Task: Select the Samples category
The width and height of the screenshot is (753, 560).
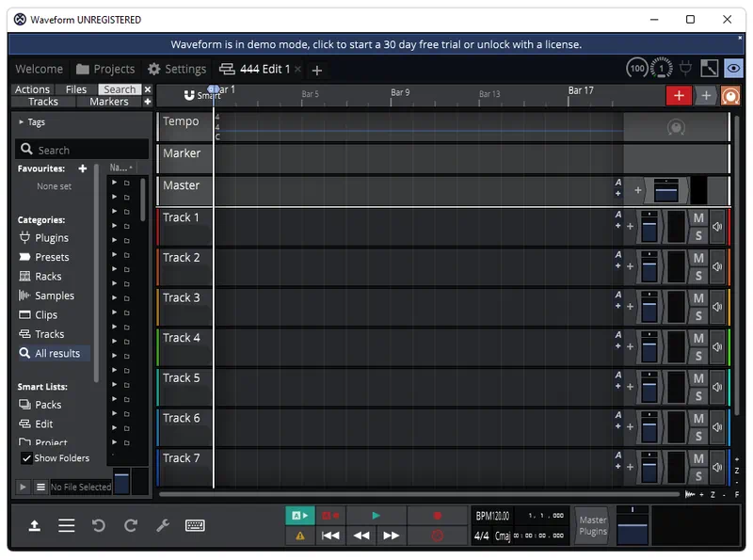Action: 46,296
